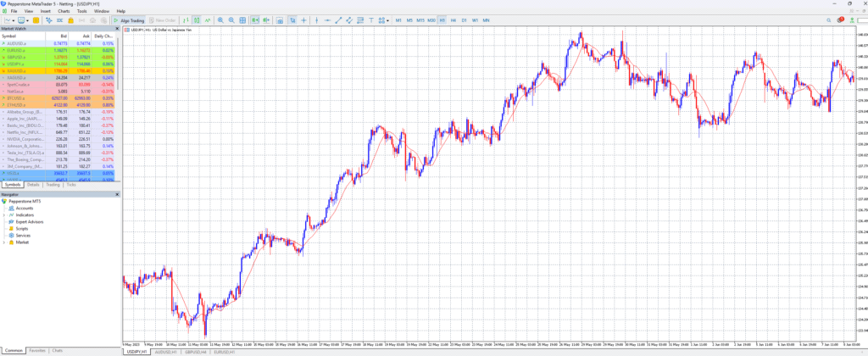Switch chart to line chart style
The width and height of the screenshot is (868, 356).
(208, 20)
